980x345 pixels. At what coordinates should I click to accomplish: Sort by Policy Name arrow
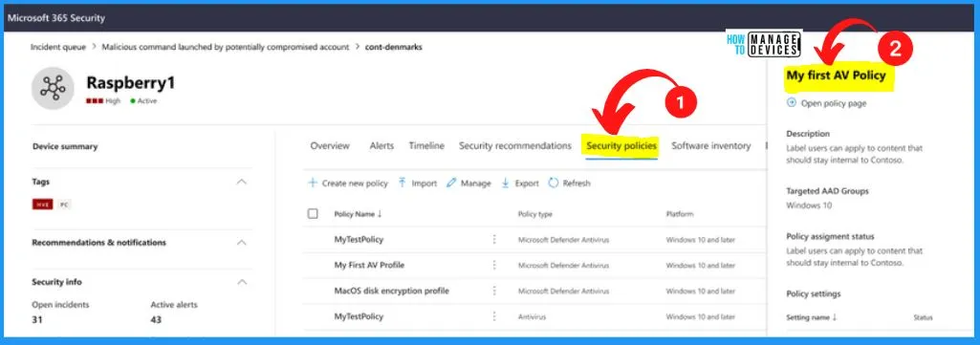(x=380, y=214)
